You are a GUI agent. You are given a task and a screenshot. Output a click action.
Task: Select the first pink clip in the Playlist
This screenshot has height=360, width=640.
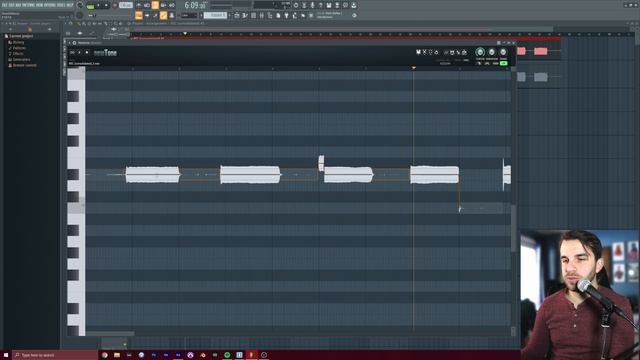(521, 51)
